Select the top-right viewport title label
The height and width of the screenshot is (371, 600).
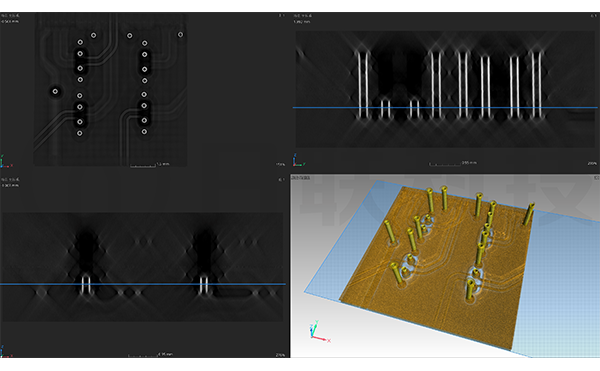coord(303,16)
